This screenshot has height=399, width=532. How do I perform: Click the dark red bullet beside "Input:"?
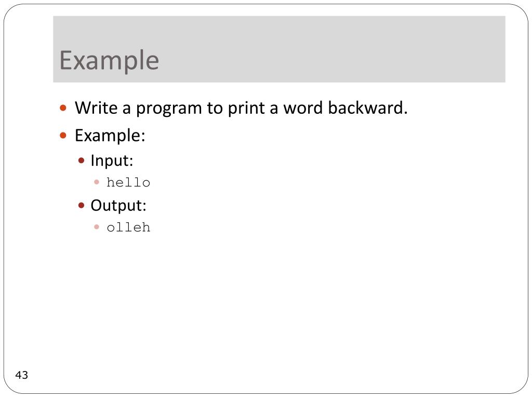tap(81, 161)
